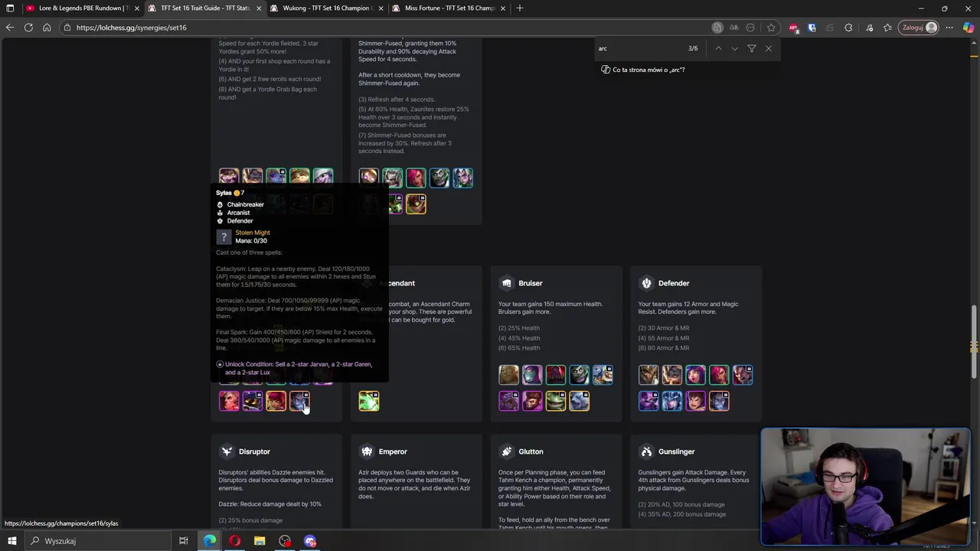Click the Defender trait shield icon
The height and width of the screenshot is (551, 980).
tap(646, 283)
